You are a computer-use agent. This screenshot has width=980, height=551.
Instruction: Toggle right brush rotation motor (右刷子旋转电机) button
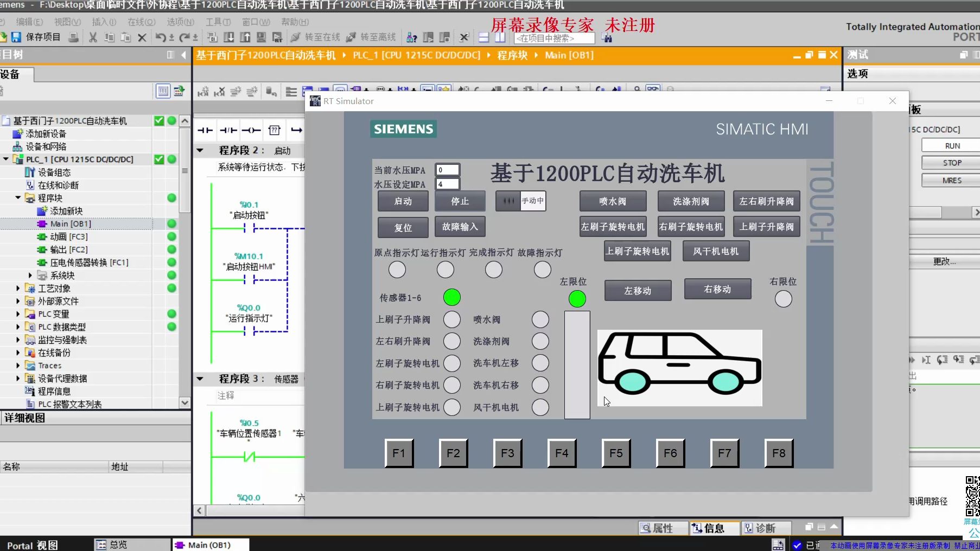[x=691, y=227]
